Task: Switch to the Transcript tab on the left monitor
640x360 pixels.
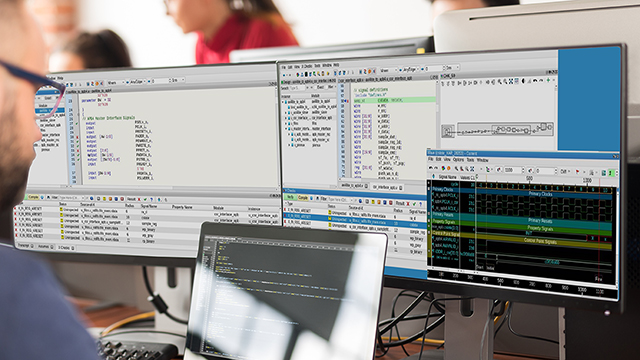Action: (x=25, y=245)
